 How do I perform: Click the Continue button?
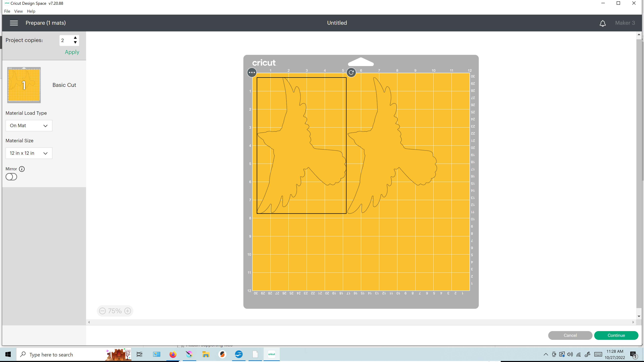click(616, 335)
